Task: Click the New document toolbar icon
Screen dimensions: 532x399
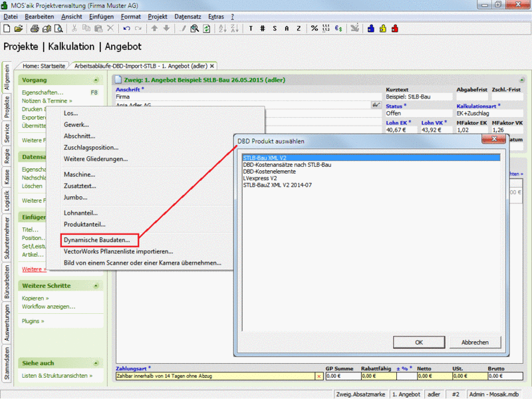Action: click(7, 29)
